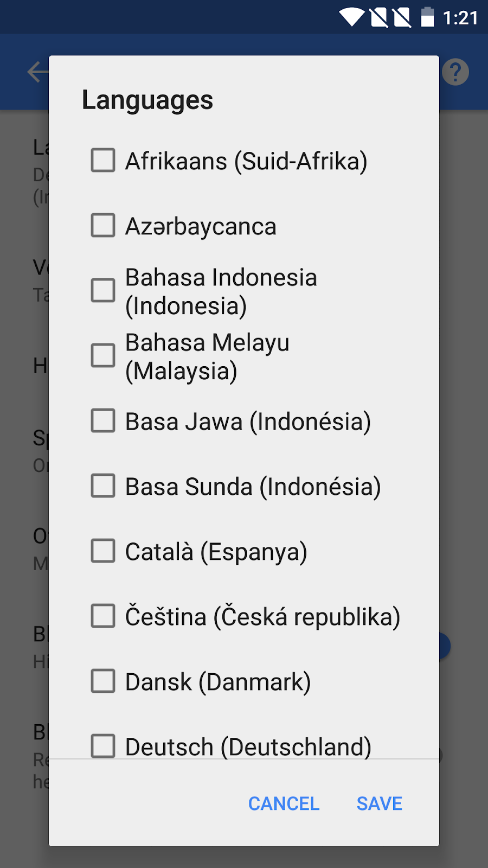
Task: Select the Deutsch (Deutschland) checkbox
Action: click(103, 745)
